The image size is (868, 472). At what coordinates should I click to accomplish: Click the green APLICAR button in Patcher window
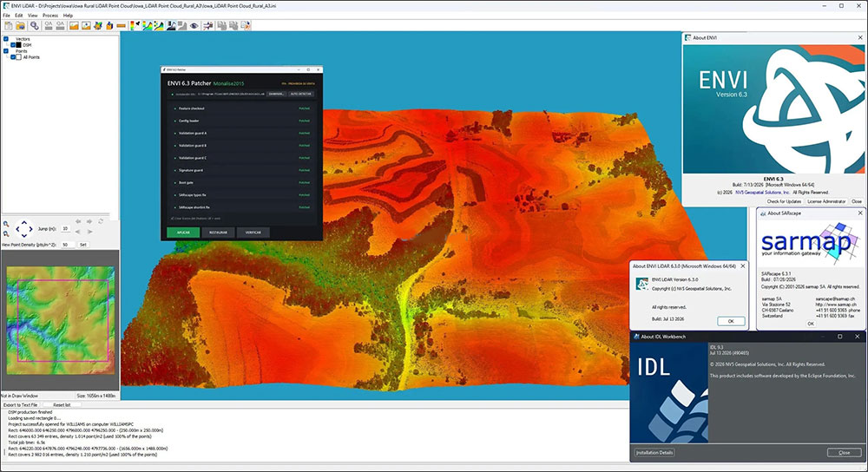[x=183, y=233]
